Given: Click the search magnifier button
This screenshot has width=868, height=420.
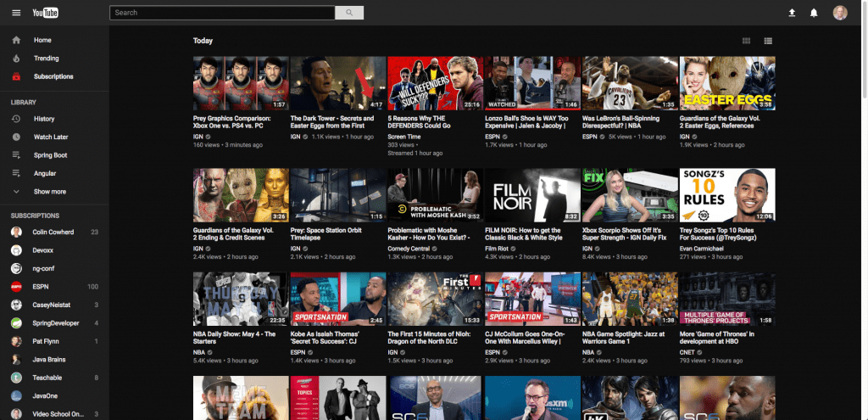Looking at the screenshot, I should (349, 13).
